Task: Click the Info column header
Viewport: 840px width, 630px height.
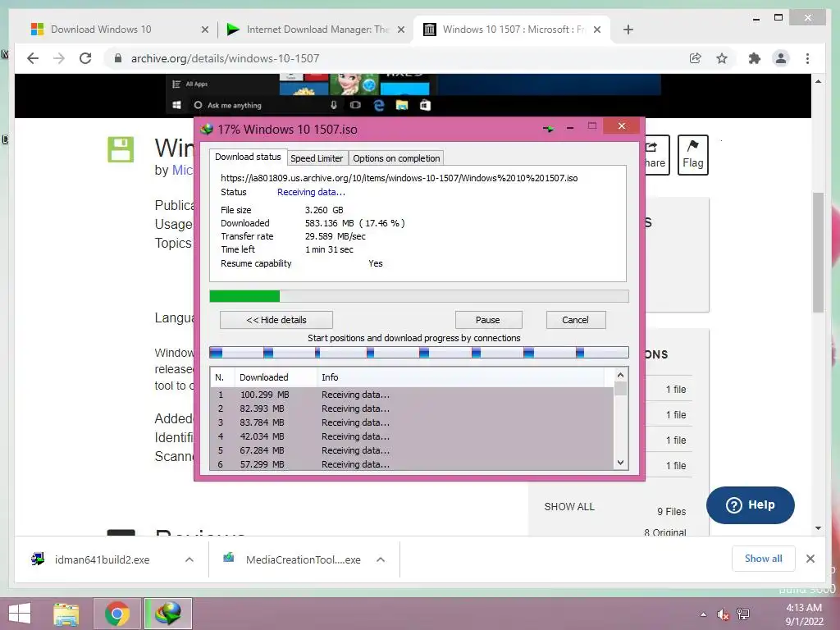Action: [461, 377]
